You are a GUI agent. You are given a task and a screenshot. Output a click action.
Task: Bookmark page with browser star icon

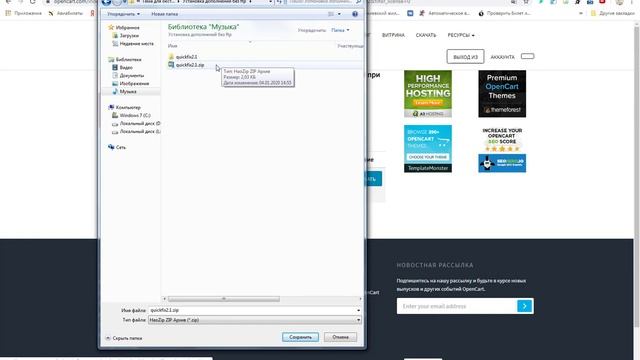(527, 2)
